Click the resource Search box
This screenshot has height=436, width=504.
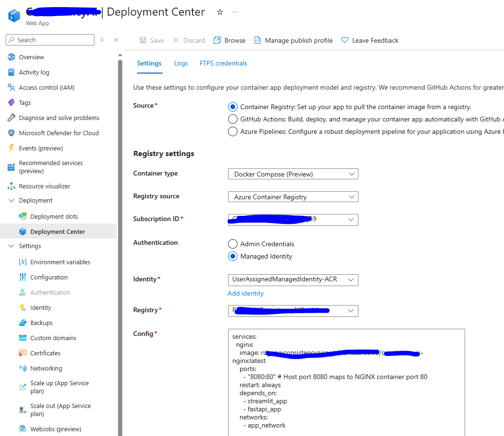pyautogui.click(x=50, y=40)
